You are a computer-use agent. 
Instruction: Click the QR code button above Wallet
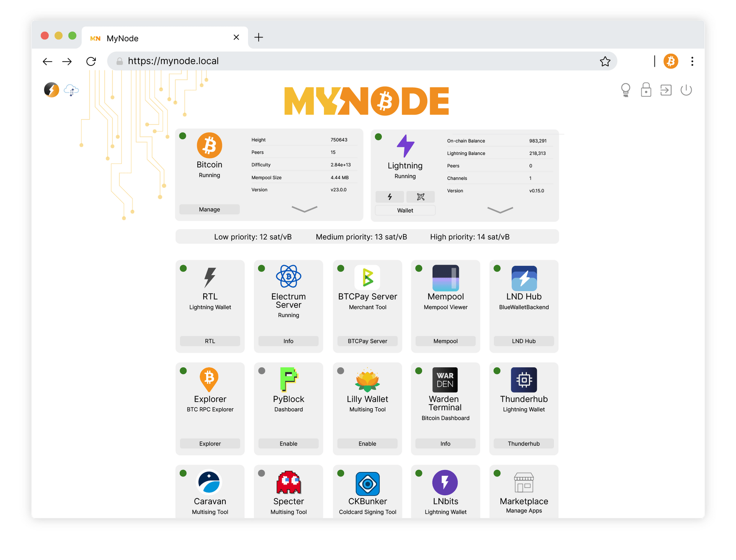[421, 197]
